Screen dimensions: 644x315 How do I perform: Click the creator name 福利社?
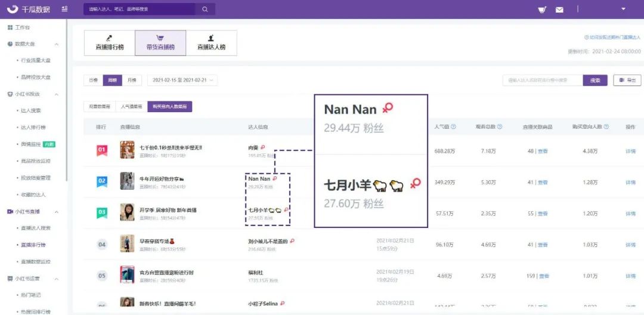click(255, 273)
